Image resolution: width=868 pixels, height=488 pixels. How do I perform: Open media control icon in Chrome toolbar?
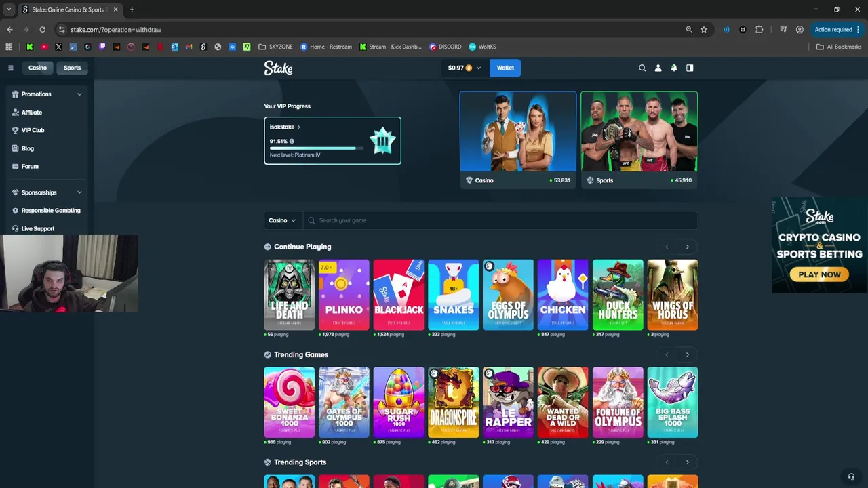pos(783,30)
